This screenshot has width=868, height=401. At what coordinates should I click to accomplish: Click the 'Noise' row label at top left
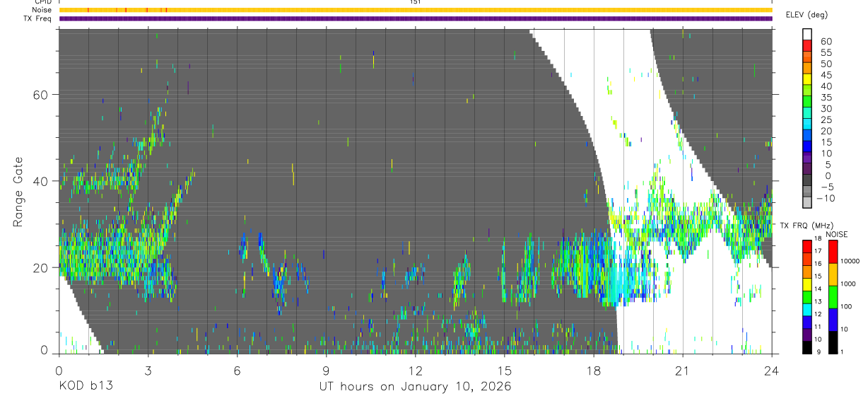point(42,10)
